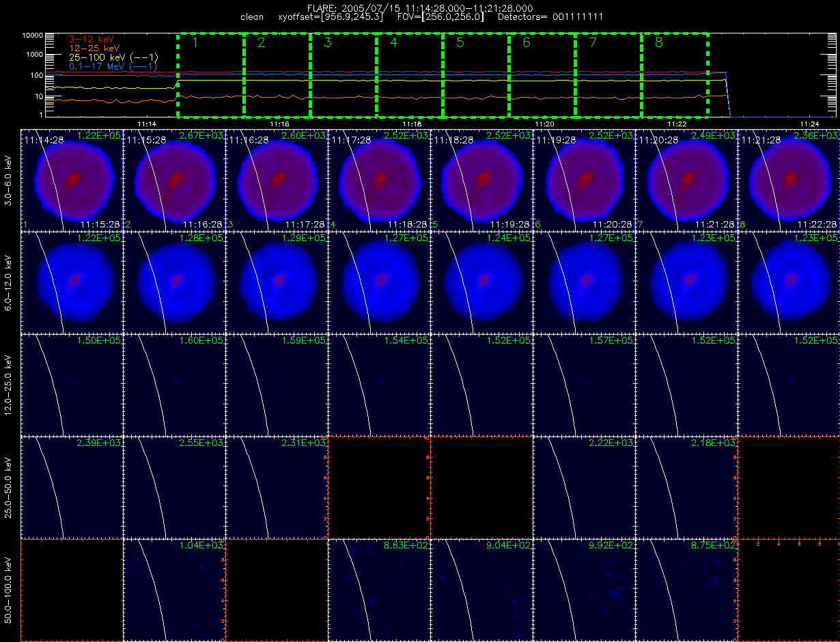
Task: Open the 6.0-12.0 keV image with peak 1.24E+05
Action: pos(481,282)
